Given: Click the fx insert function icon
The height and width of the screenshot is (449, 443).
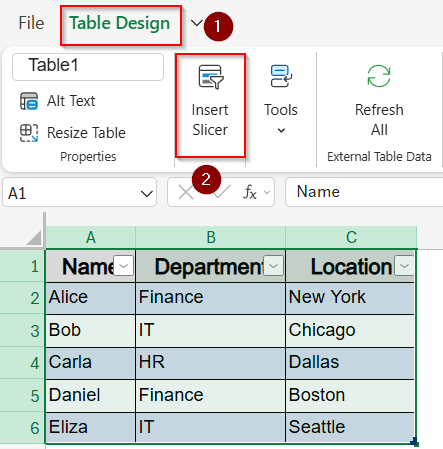Looking at the screenshot, I should point(250,192).
